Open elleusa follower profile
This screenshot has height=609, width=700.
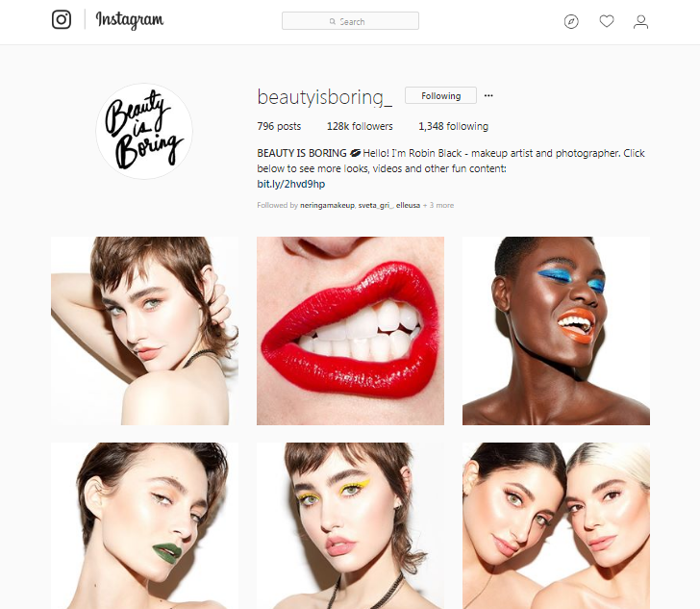coord(408,206)
